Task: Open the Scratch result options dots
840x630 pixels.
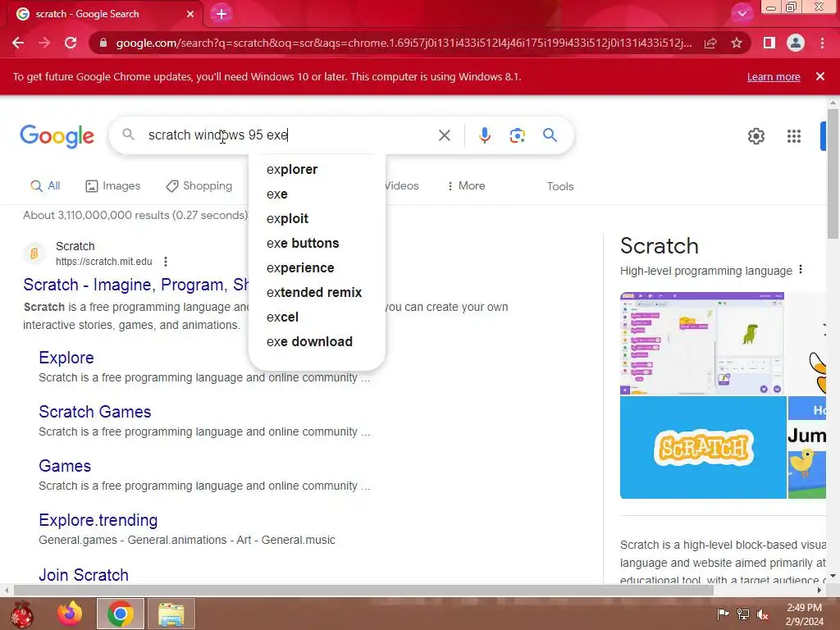Action: coord(166,262)
